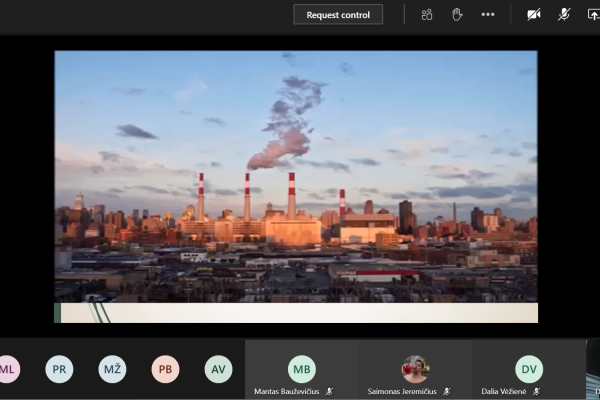Open the breakout rooms icon

(427, 15)
